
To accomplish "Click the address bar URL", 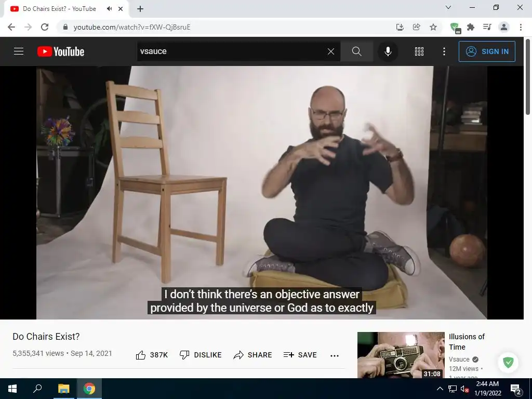I will point(132,27).
